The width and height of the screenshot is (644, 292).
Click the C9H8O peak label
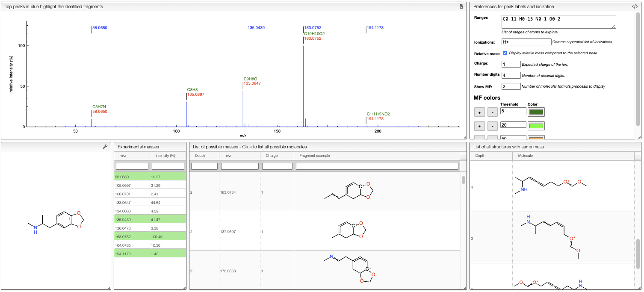(251, 79)
